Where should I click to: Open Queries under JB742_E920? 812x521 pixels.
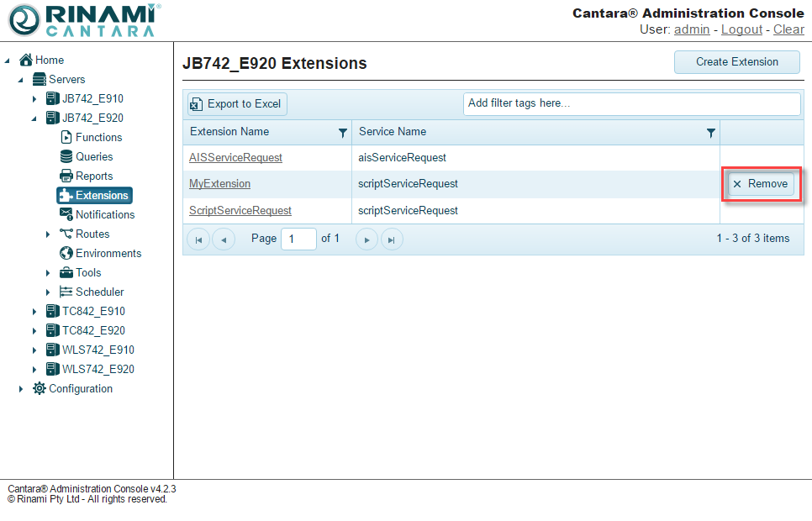coord(93,156)
